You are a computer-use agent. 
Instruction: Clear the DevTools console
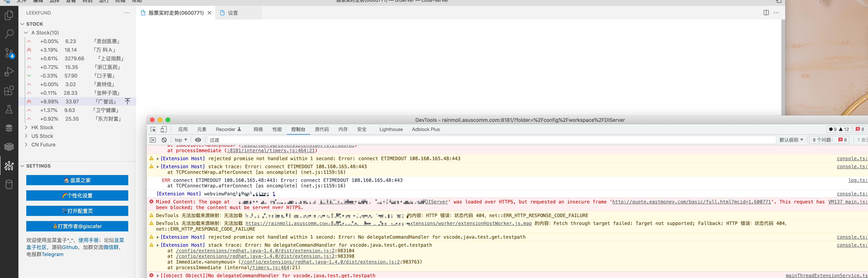[x=164, y=140]
